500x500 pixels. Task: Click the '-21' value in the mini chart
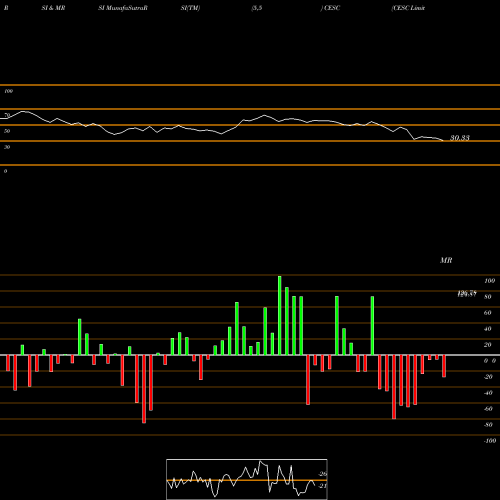(323, 486)
